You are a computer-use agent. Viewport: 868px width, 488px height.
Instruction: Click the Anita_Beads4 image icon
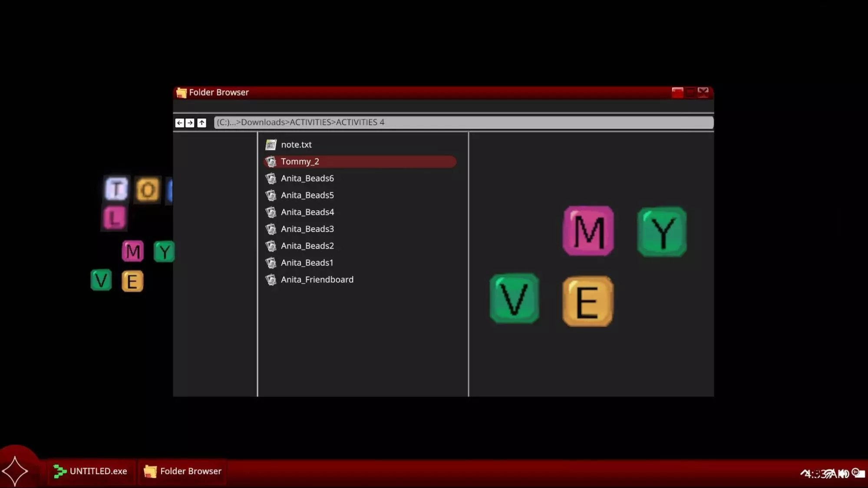click(271, 212)
